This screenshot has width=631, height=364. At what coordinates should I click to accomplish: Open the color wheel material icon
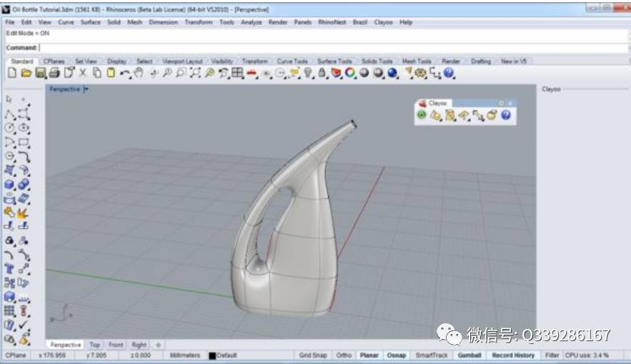click(x=350, y=73)
